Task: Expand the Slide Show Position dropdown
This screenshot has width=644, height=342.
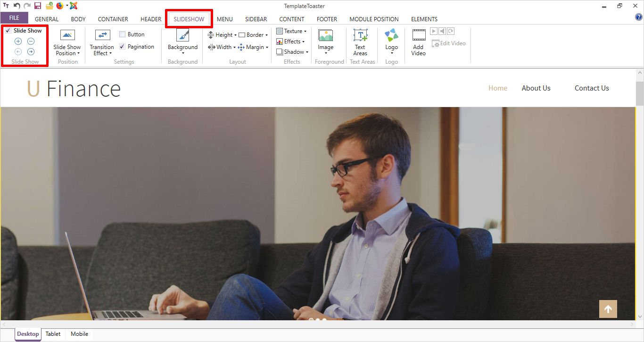Action: 67,50
